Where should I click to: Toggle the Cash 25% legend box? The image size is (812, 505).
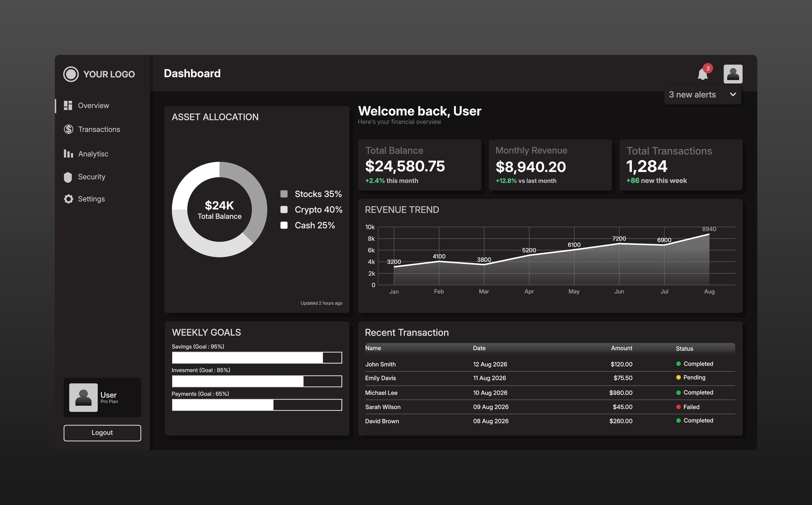tap(284, 225)
